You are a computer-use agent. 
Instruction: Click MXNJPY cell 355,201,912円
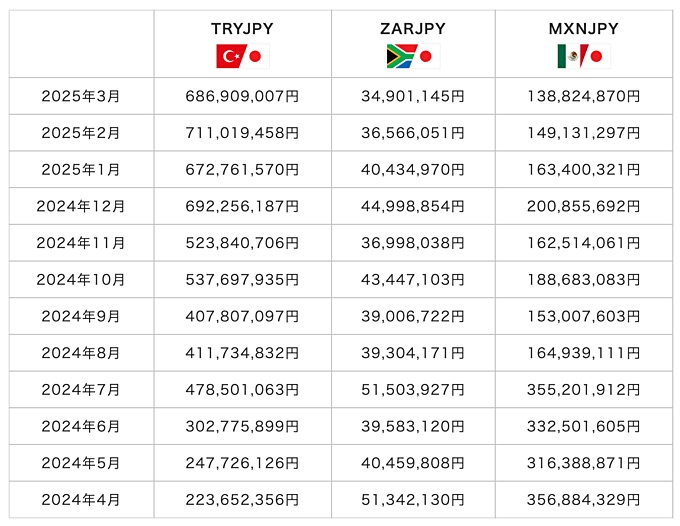pos(584,389)
